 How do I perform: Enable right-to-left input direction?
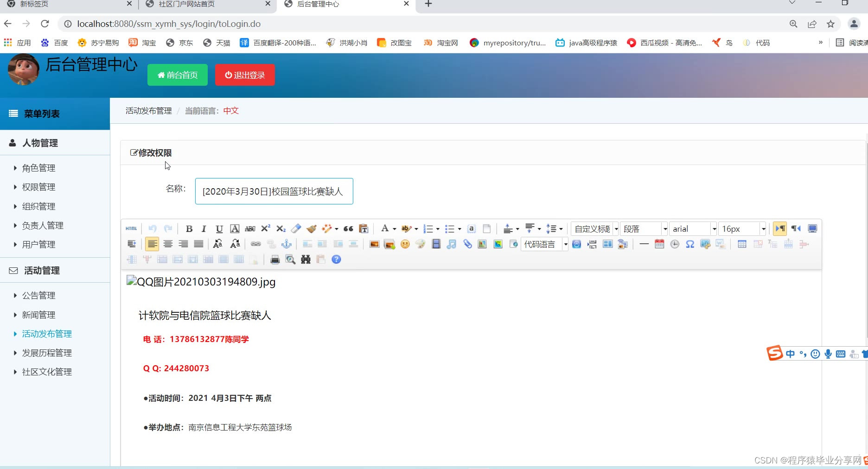[796, 228]
